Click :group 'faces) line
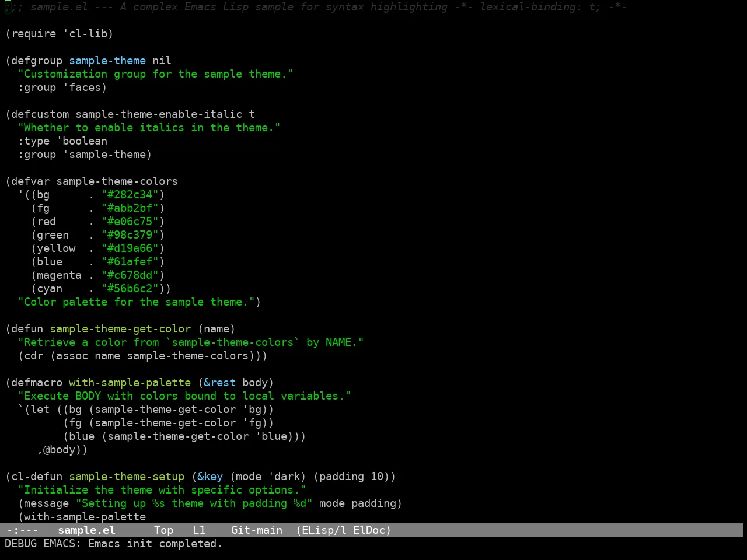The image size is (747, 560). [x=62, y=87]
